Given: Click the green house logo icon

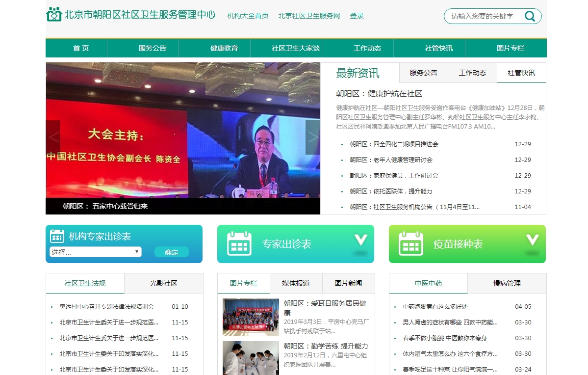Looking at the screenshot, I should [53, 14].
